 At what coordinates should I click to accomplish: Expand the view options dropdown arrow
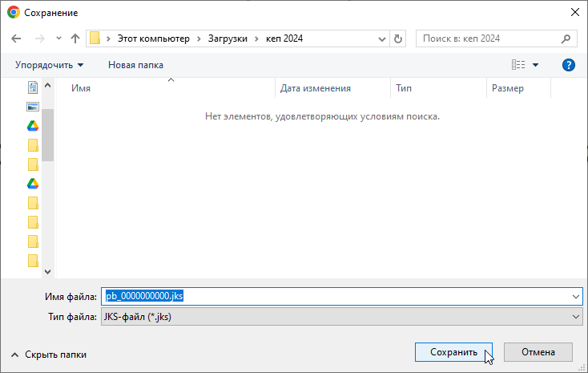coord(536,64)
